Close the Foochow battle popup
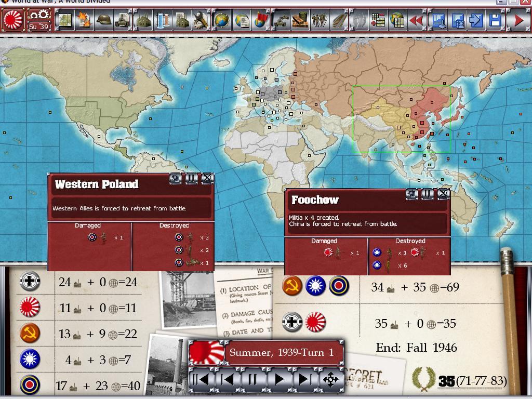The height and width of the screenshot is (399, 532). click(443, 194)
